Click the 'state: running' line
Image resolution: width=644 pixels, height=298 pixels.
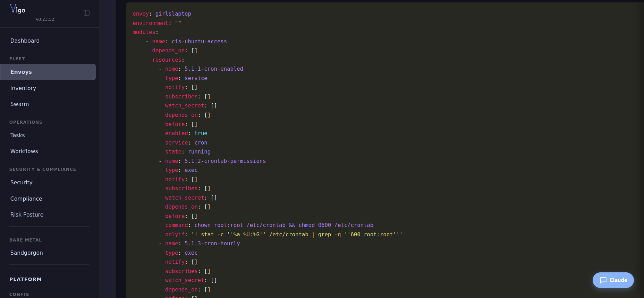click(x=188, y=152)
